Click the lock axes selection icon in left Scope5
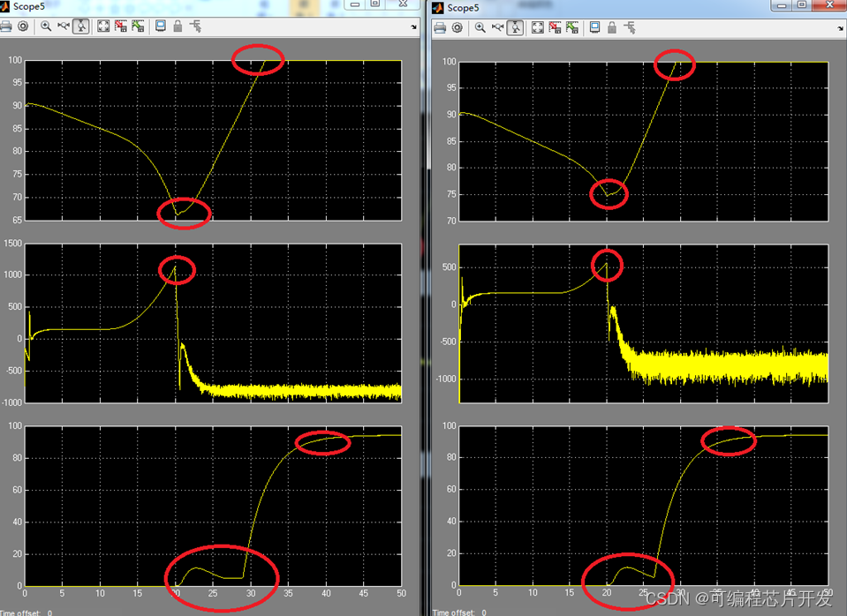The width and height of the screenshot is (847, 616). 178,26
